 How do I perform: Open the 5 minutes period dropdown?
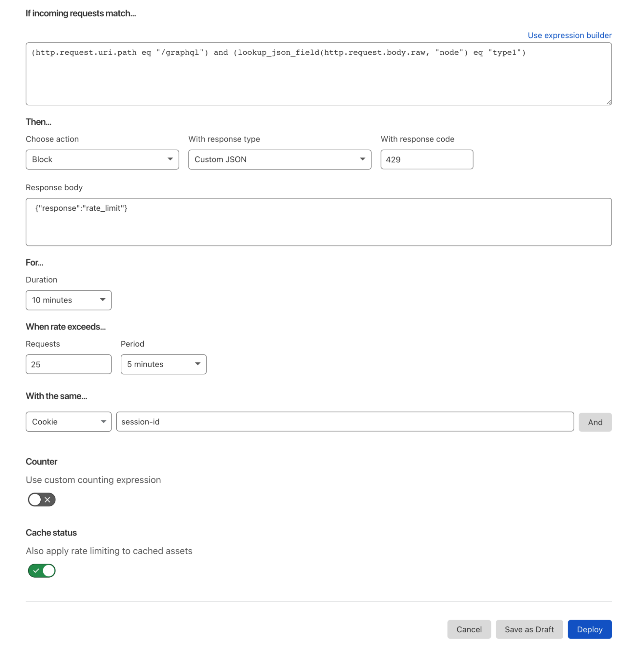pos(164,364)
